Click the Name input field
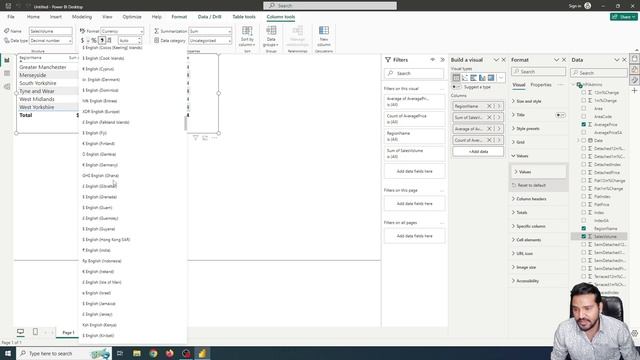Image resolution: width=640 pixels, height=360 pixels. (x=51, y=31)
